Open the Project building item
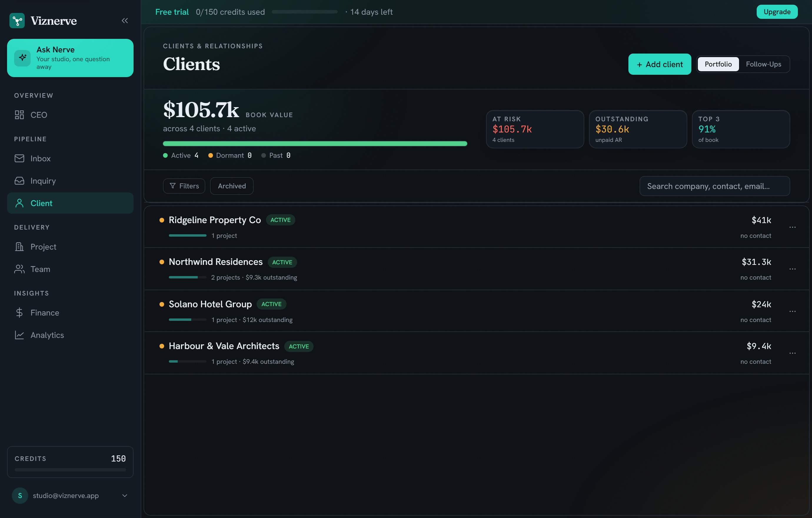 (70, 247)
